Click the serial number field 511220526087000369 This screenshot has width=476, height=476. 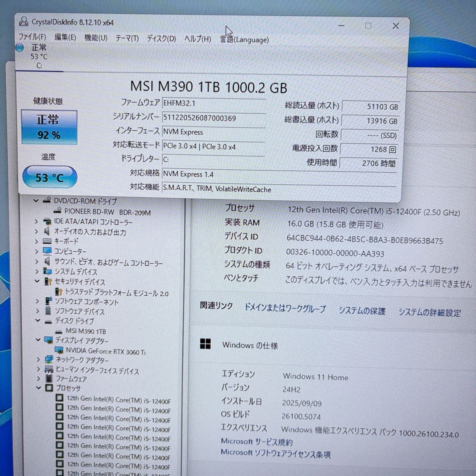[x=214, y=118]
